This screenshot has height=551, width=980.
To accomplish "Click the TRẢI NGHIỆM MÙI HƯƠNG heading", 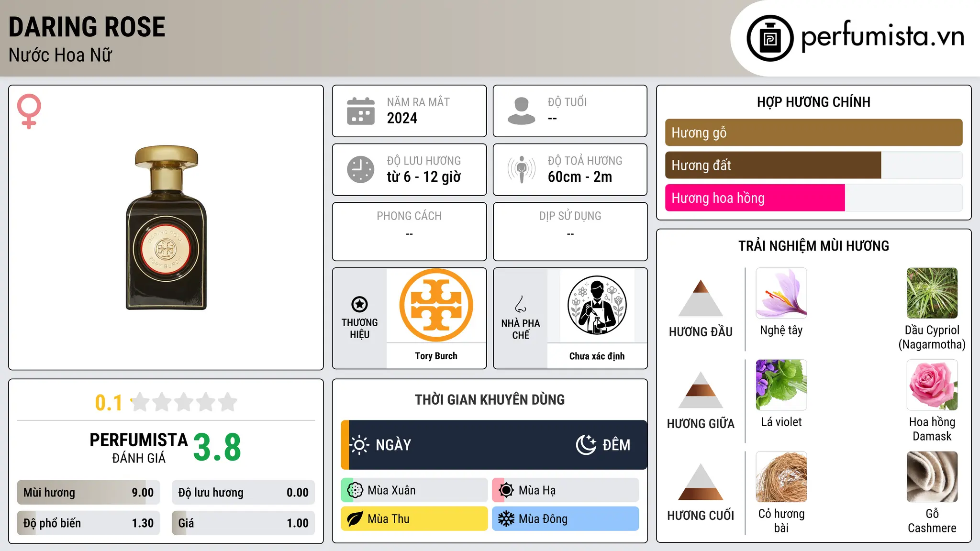I will 813,246.
